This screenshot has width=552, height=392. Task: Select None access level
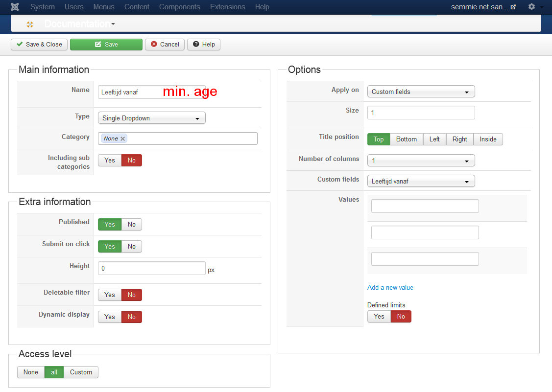tap(31, 372)
